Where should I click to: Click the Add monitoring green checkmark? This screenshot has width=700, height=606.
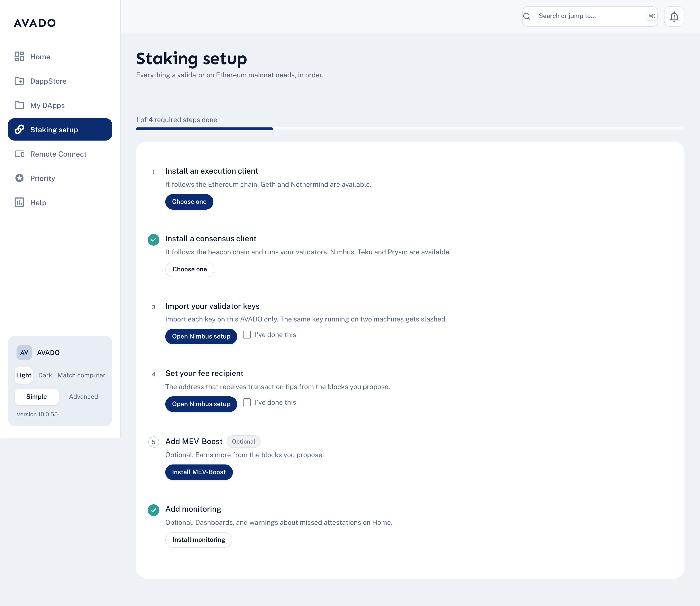click(153, 510)
